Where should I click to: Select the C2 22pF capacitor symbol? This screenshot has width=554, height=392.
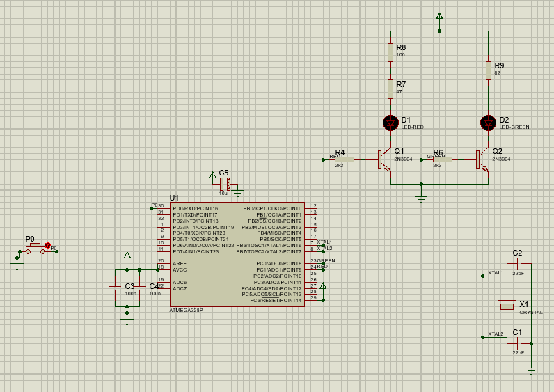coord(519,264)
